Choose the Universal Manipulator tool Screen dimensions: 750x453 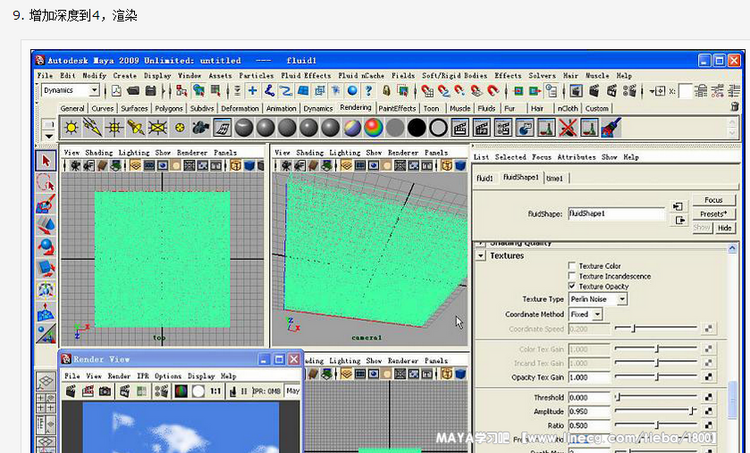46,290
